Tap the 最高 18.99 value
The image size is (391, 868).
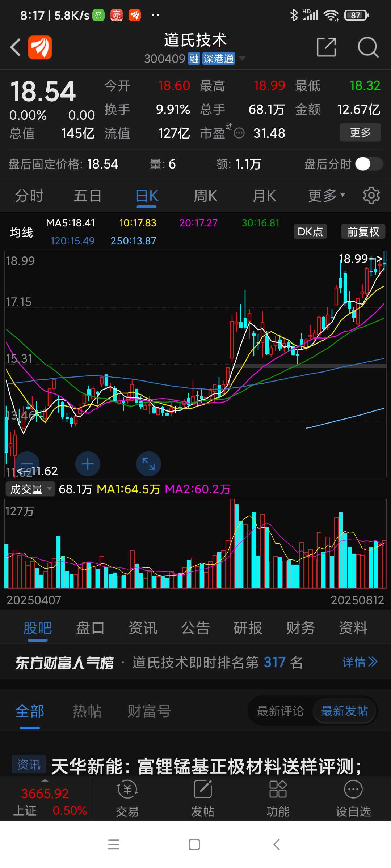click(x=269, y=86)
